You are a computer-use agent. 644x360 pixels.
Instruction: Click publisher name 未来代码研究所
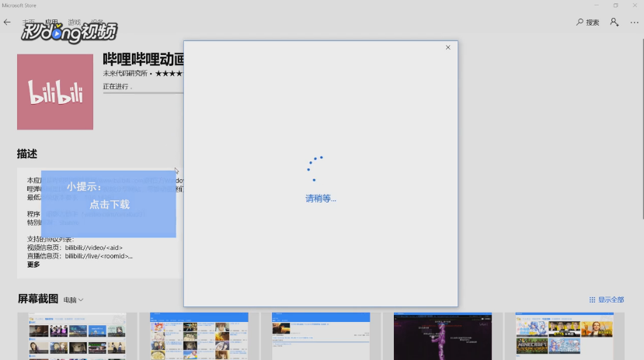pyautogui.click(x=125, y=74)
